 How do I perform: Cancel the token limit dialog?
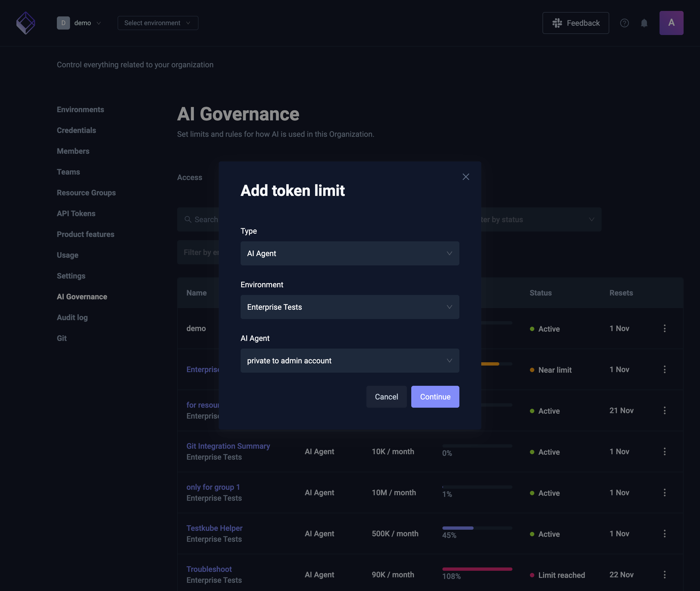click(x=386, y=397)
